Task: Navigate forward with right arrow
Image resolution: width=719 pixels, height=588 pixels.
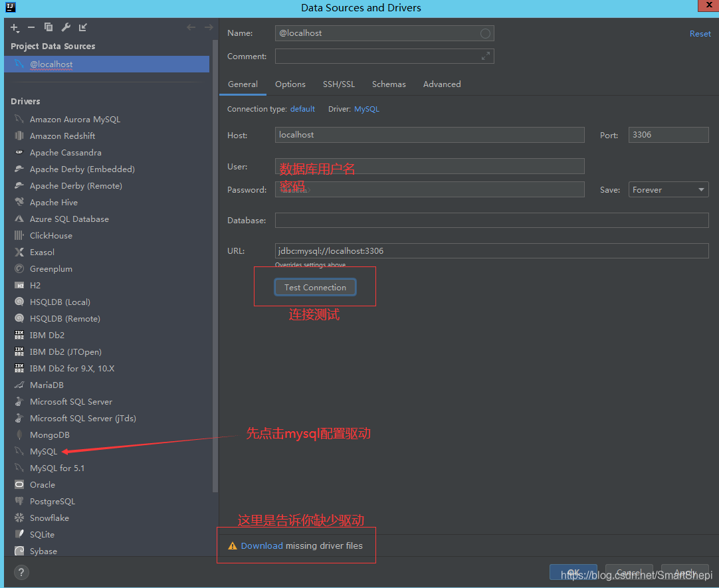Action: pyautogui.click(x=209, y=27)
